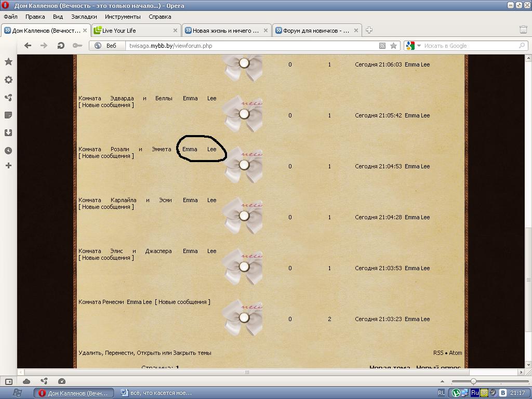Open the Notes panel in the sidebar
This screenshot has height=399, width=532.
tap(8, 115)
